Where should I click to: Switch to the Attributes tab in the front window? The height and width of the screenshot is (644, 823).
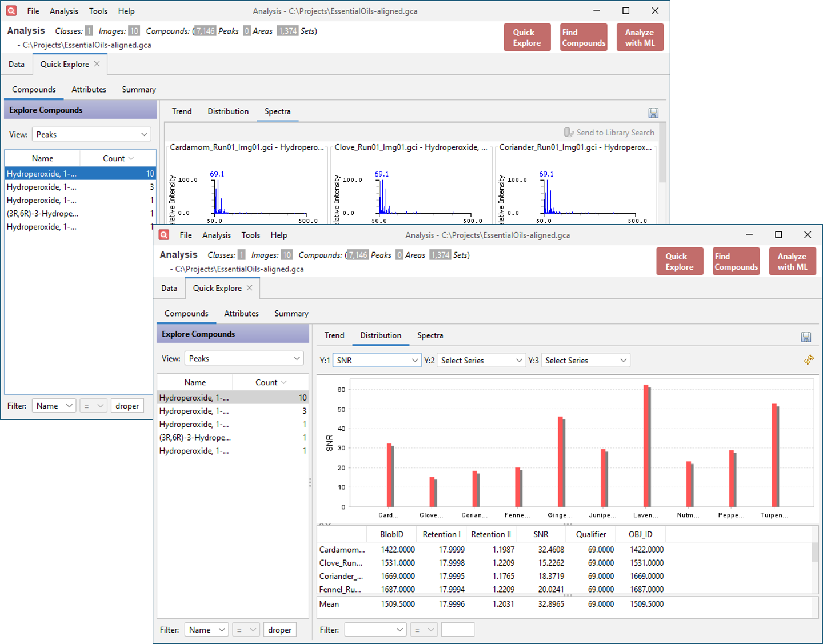click(241, 313)
